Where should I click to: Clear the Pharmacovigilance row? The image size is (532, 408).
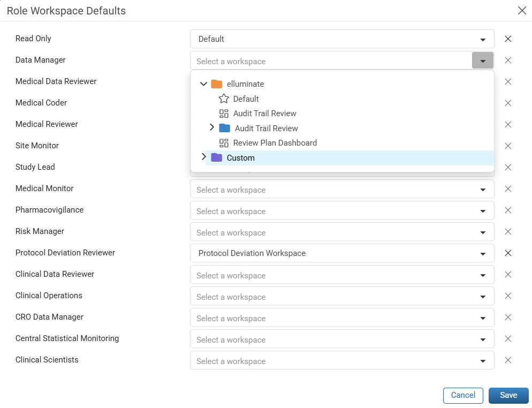(x=507, y=210)
